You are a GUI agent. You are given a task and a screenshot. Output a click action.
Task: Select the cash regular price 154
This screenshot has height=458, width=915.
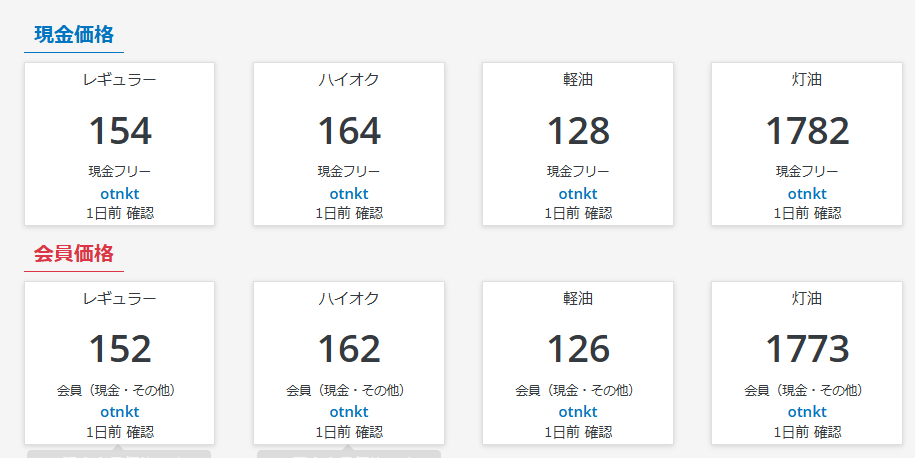click(119, 131)
